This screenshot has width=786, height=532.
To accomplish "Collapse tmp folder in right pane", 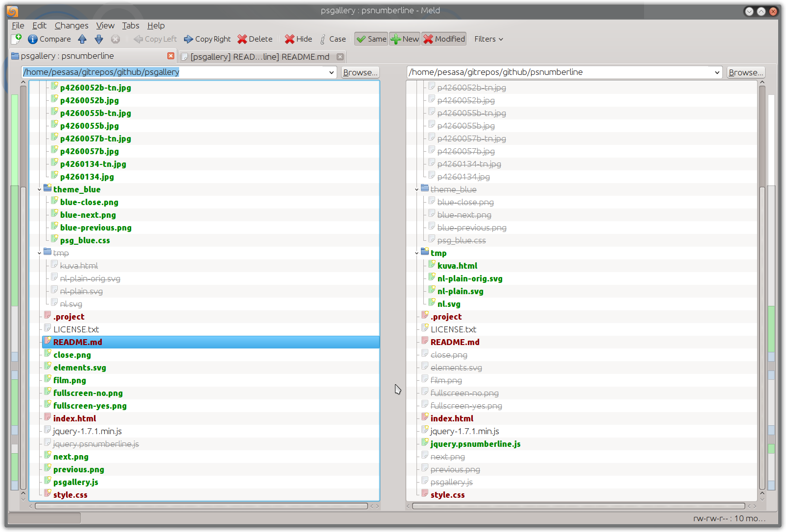I will [x=416, y=253].
